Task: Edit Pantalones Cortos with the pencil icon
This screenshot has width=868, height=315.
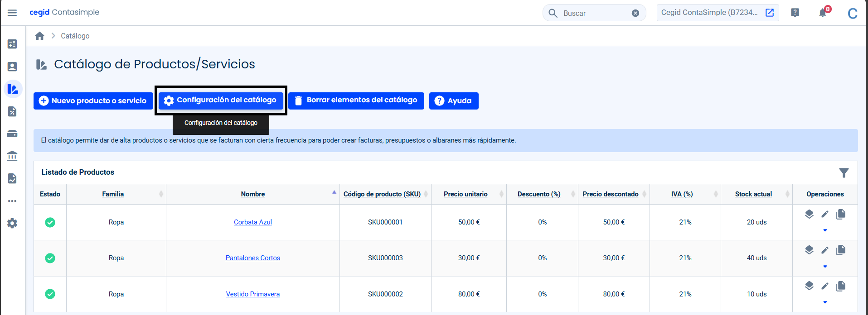Action: (825, 250)
